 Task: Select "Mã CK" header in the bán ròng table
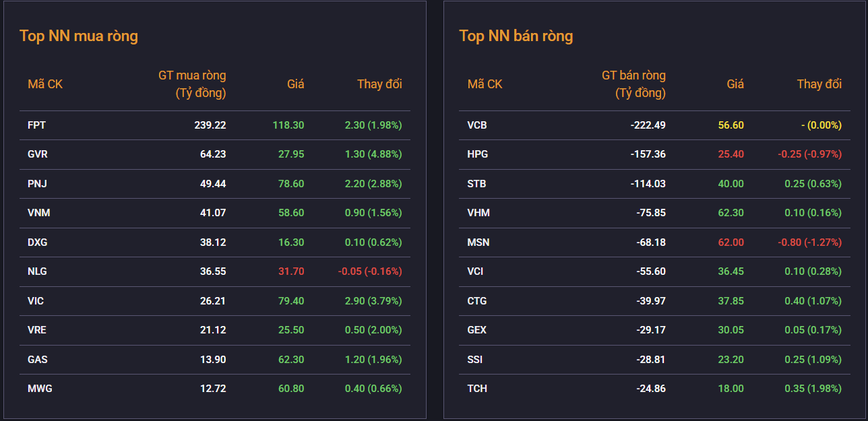coord(485,84)
